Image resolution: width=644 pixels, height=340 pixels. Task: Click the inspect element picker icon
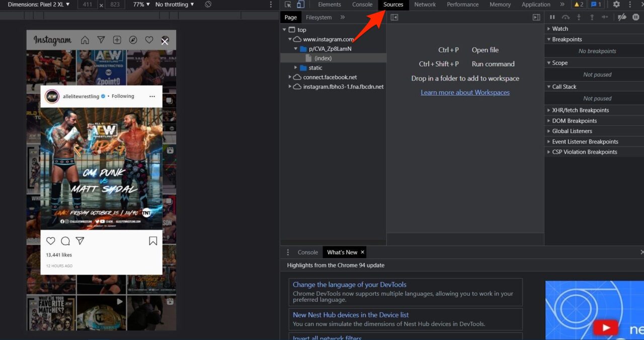[288, 5]
